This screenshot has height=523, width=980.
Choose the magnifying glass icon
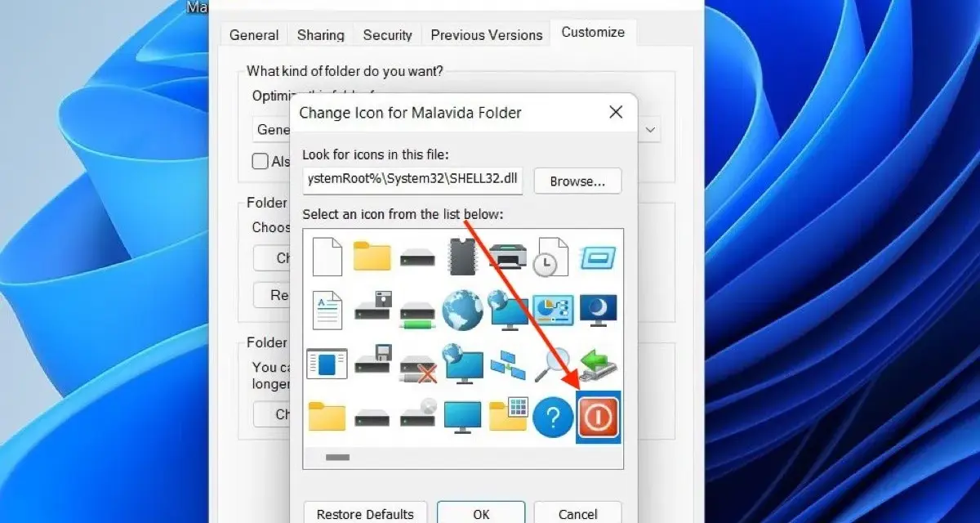pos(553,364)
